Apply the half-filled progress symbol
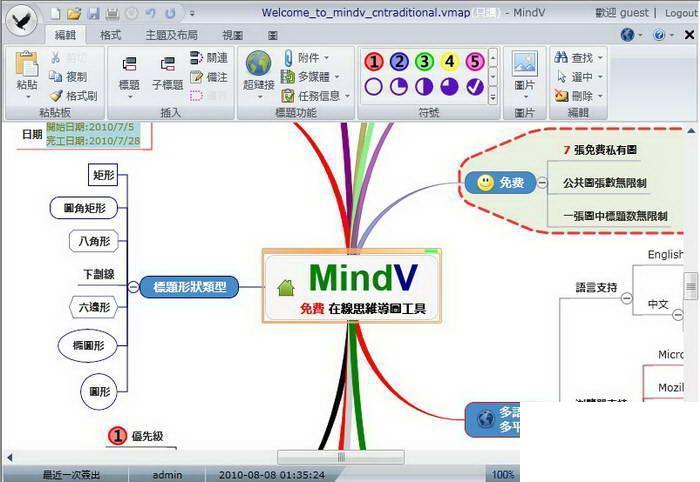Image resolution: width=700 pixels, height=482 pixels. (x=424, y=87)
